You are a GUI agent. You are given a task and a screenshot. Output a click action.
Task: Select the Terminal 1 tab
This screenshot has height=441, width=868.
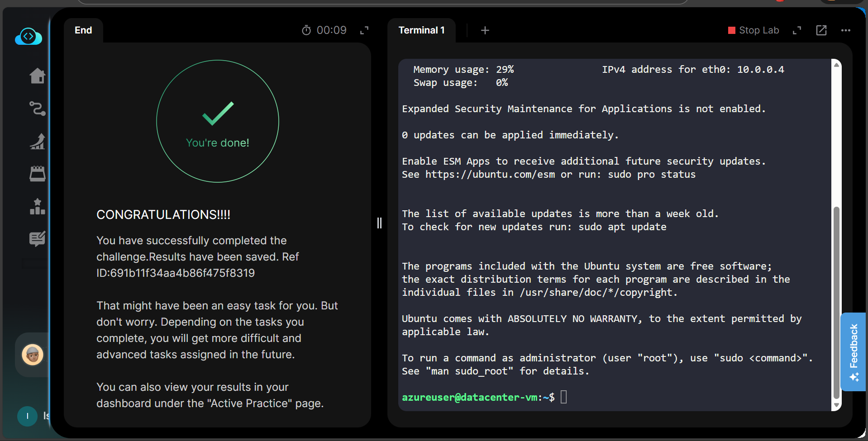(421, 30)
